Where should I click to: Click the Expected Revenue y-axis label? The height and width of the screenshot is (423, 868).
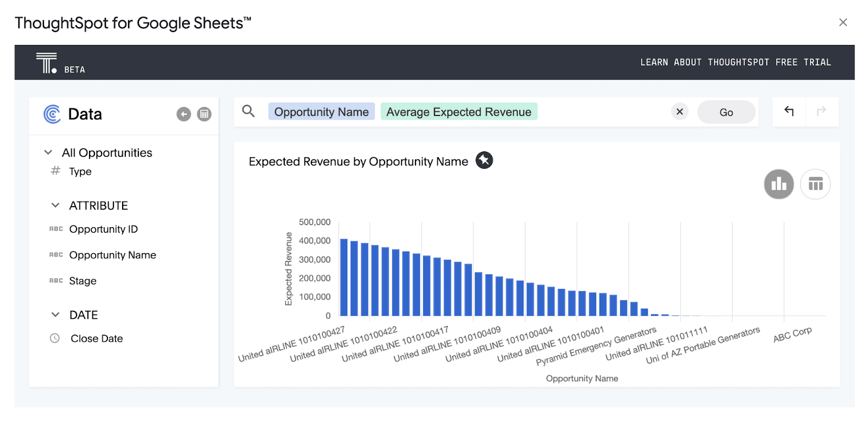pos(289,268)
